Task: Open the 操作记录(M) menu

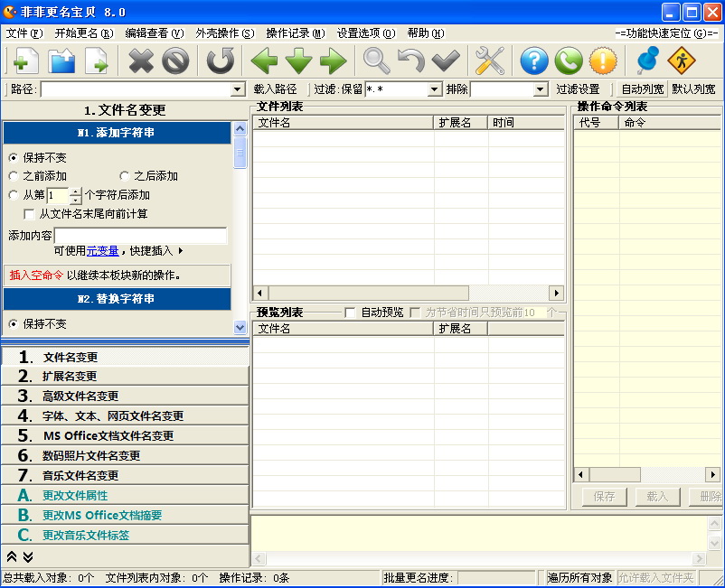Action: (296, 33)
